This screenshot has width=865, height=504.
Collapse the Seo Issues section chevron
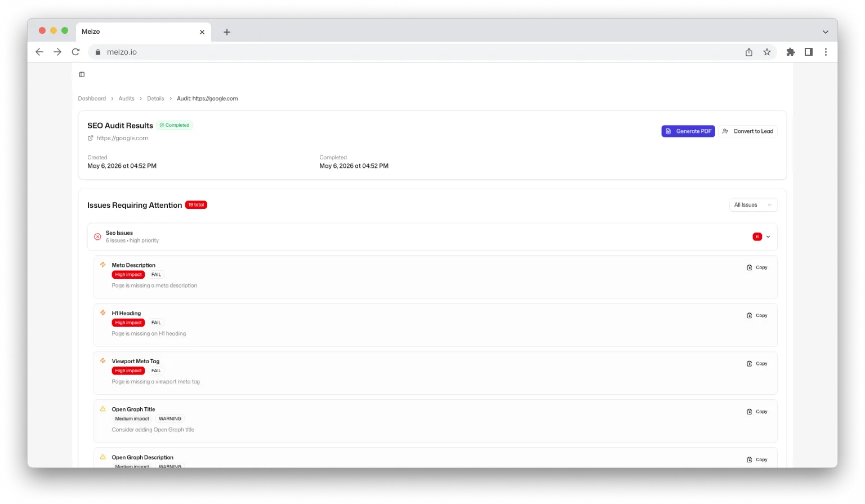pos(768,237)
